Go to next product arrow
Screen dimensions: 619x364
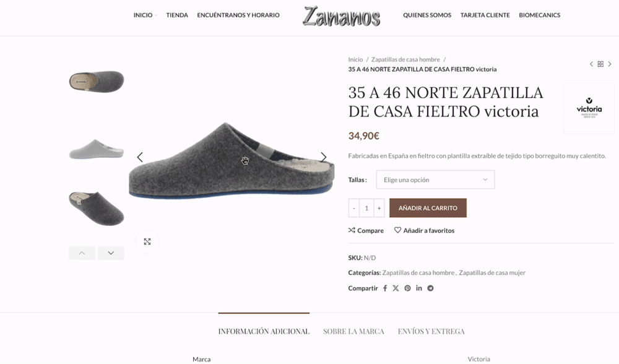pos(610,64)
